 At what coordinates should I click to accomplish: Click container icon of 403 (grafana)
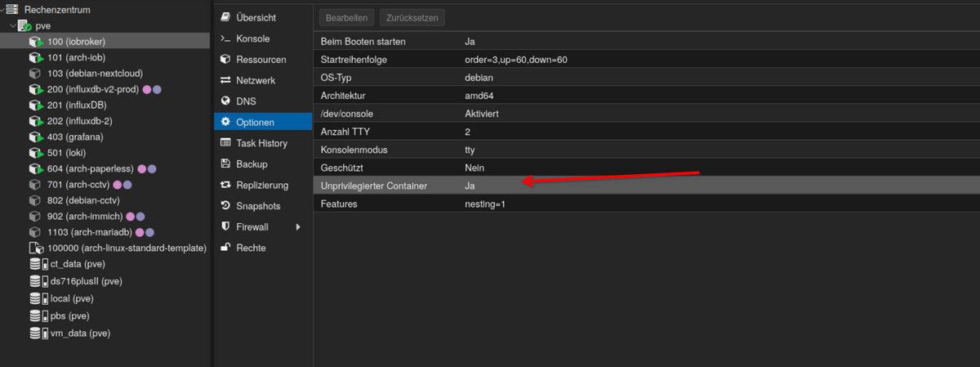coord(36,137)
